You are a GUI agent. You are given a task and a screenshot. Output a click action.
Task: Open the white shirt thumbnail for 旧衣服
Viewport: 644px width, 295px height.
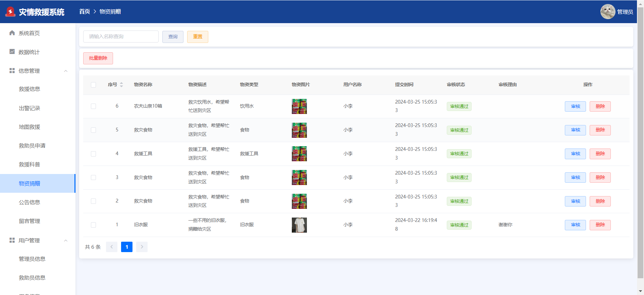(x=299, y=225)
